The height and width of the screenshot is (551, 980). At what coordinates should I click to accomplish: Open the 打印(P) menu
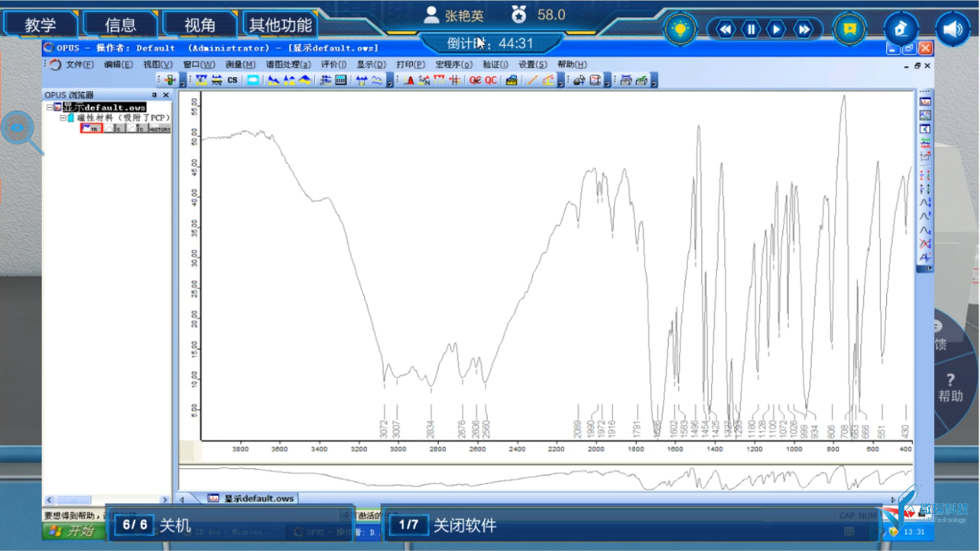(410, 65)
